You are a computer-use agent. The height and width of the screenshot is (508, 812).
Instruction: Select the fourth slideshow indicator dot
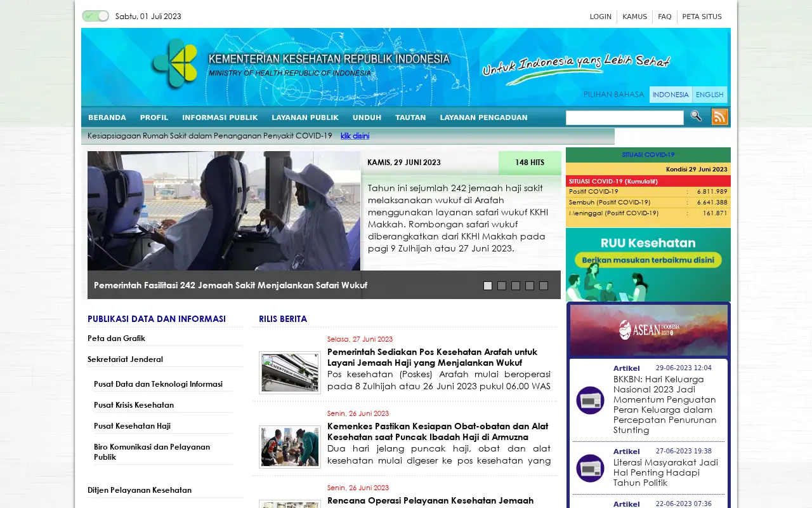530,286
